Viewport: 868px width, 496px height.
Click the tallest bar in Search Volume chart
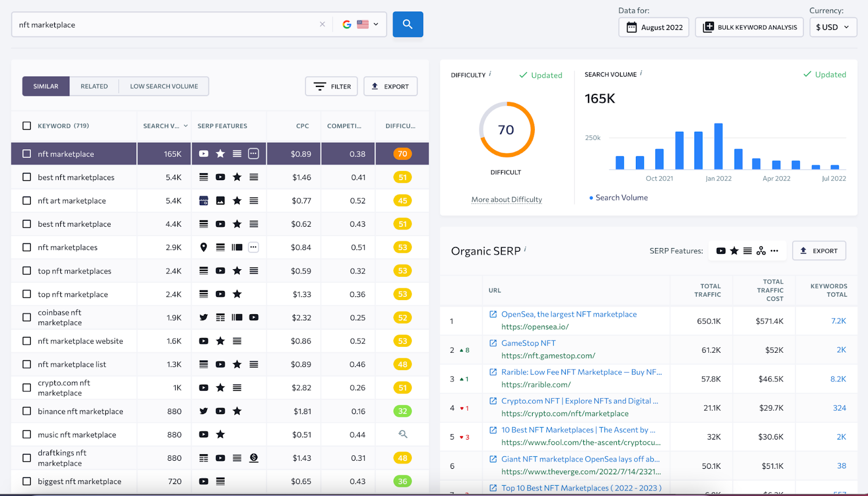pyautogui.click(x=718, y=147)
